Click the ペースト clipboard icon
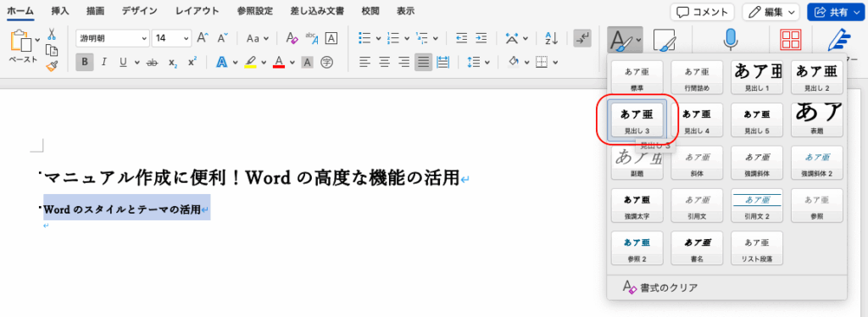The height and width of the screenshot is (317, 868). click(22, 42)
